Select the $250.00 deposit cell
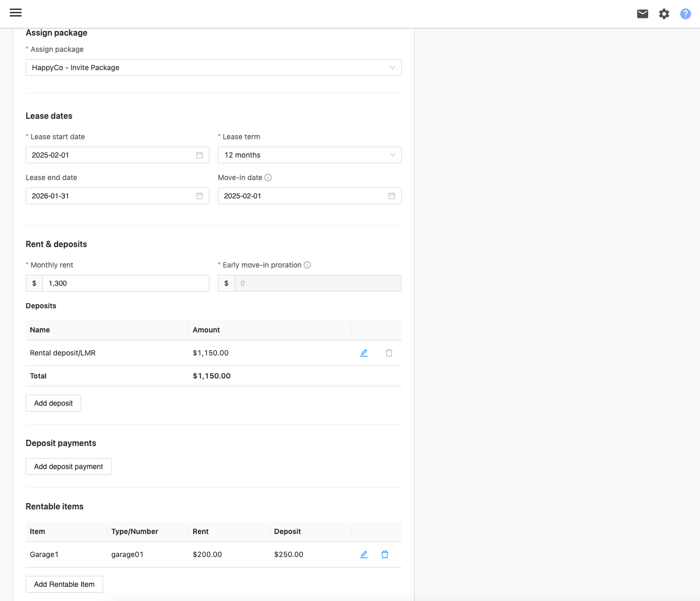 310,554
